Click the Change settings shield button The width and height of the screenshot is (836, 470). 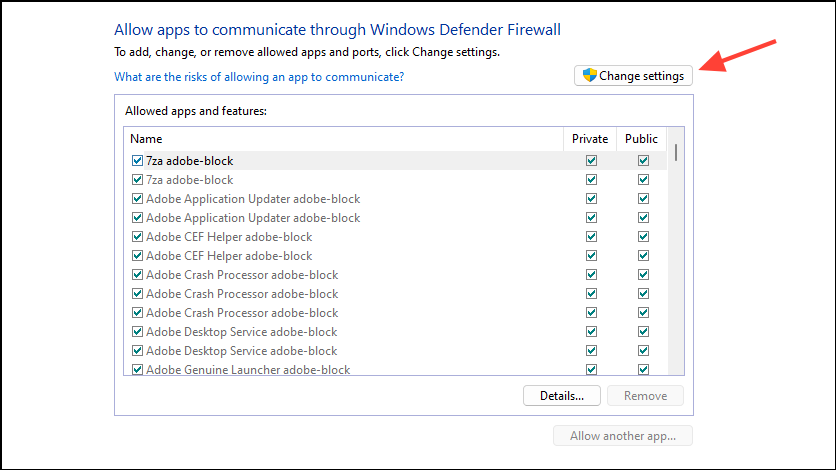click(x=633, y=76)
